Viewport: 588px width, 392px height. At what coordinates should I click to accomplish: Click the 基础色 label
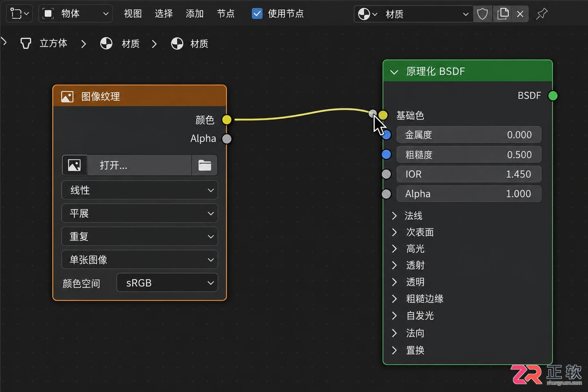(x=410, y=116)
